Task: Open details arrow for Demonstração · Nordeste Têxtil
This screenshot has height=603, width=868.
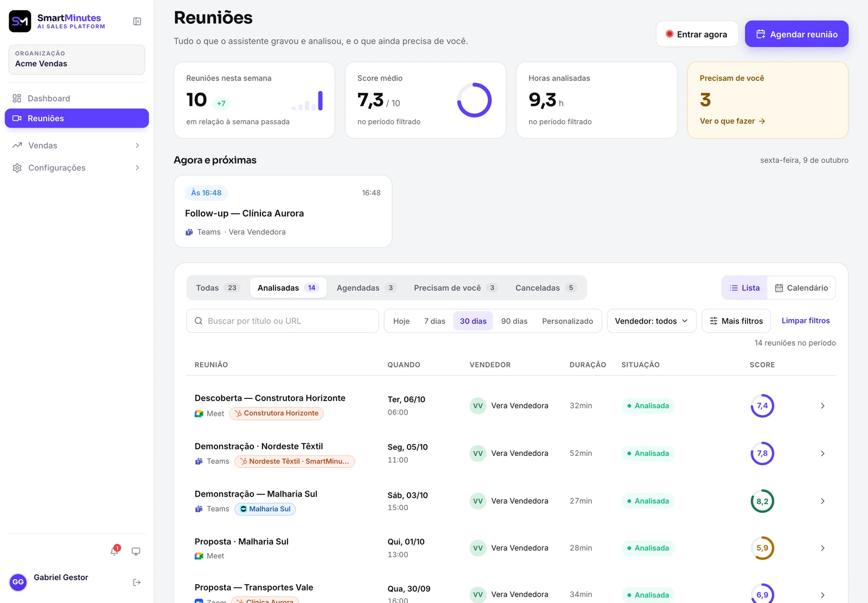Action: [x=822, y=453]
